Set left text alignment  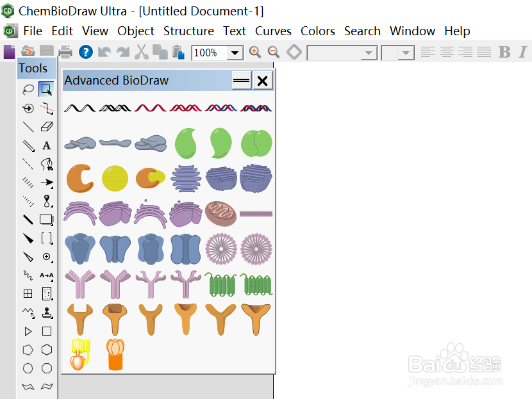coord(428,53)
